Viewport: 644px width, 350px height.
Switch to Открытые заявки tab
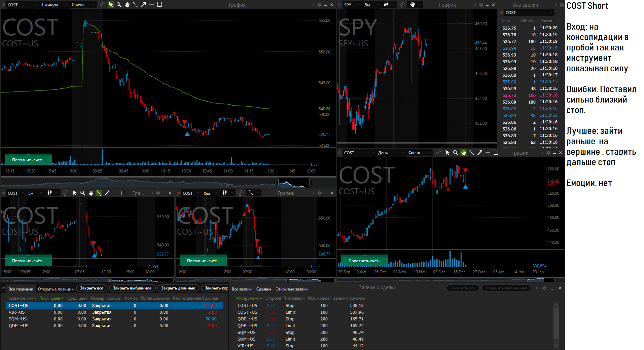coord(291,289)
